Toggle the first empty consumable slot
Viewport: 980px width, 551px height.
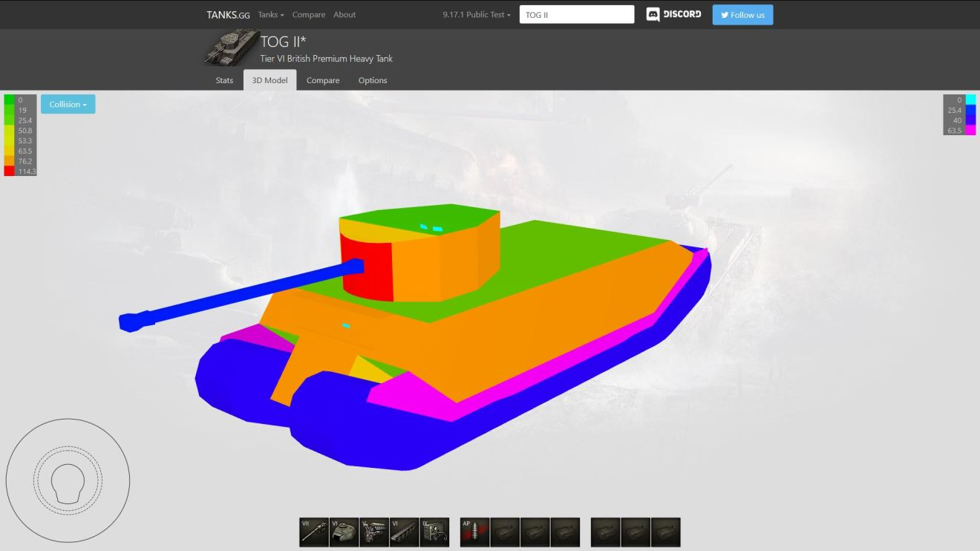pos(606,532)
